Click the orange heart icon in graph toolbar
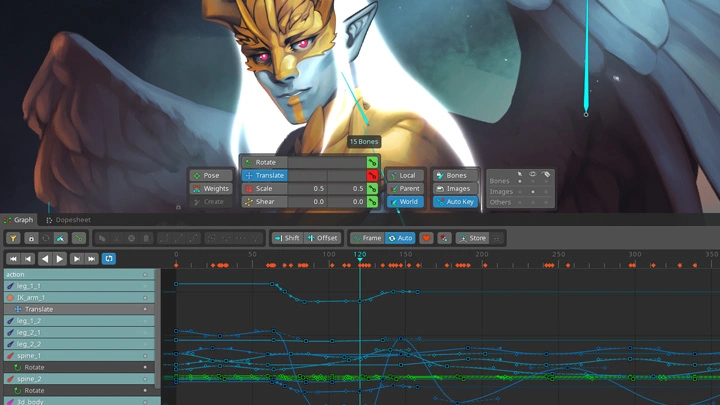Screen dimensions: 720x405 pyautogui.click(x=426, y=238)
